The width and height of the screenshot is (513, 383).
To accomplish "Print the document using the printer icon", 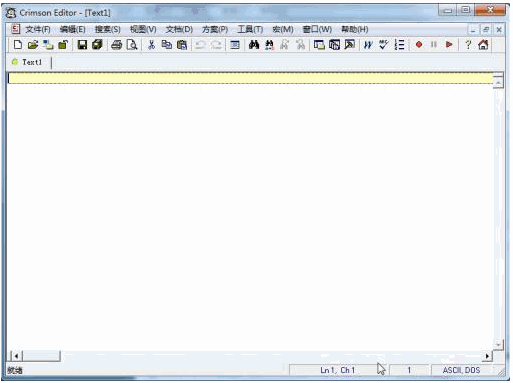I will 116,45.
